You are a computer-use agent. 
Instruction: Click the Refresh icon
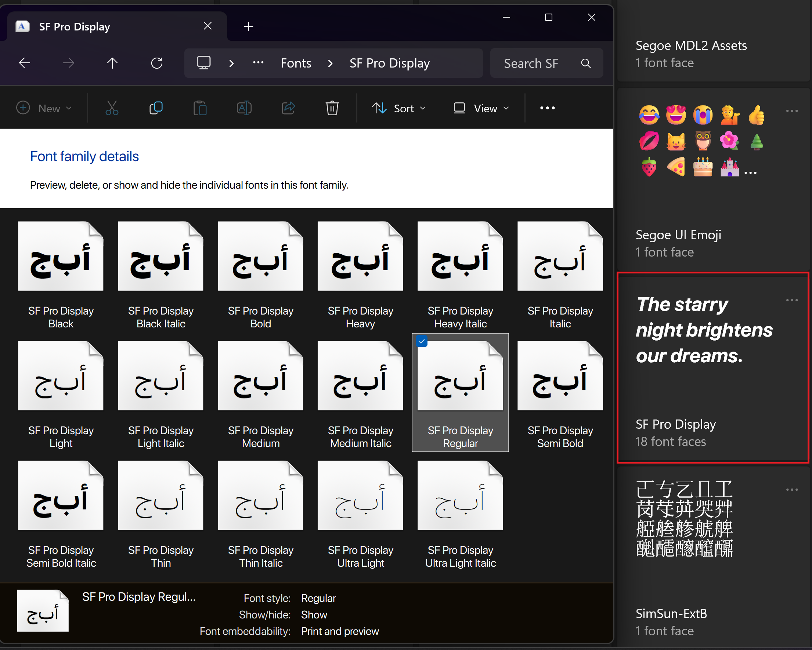click(157, 63)
